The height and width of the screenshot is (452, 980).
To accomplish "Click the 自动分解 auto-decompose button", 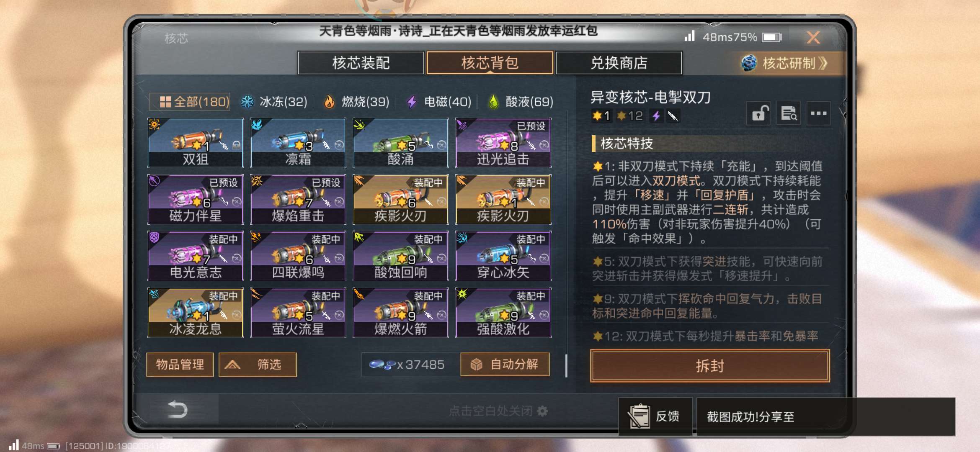I will pos(505,365).
